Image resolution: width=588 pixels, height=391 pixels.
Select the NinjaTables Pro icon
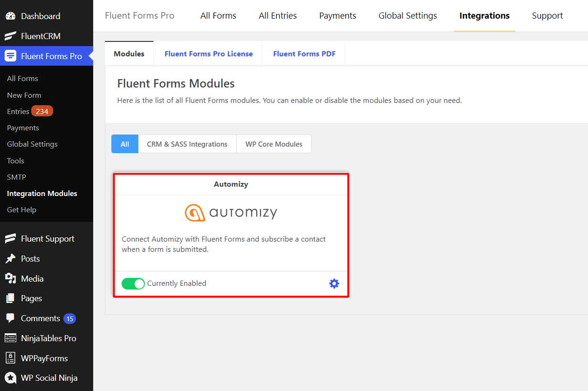10,338
